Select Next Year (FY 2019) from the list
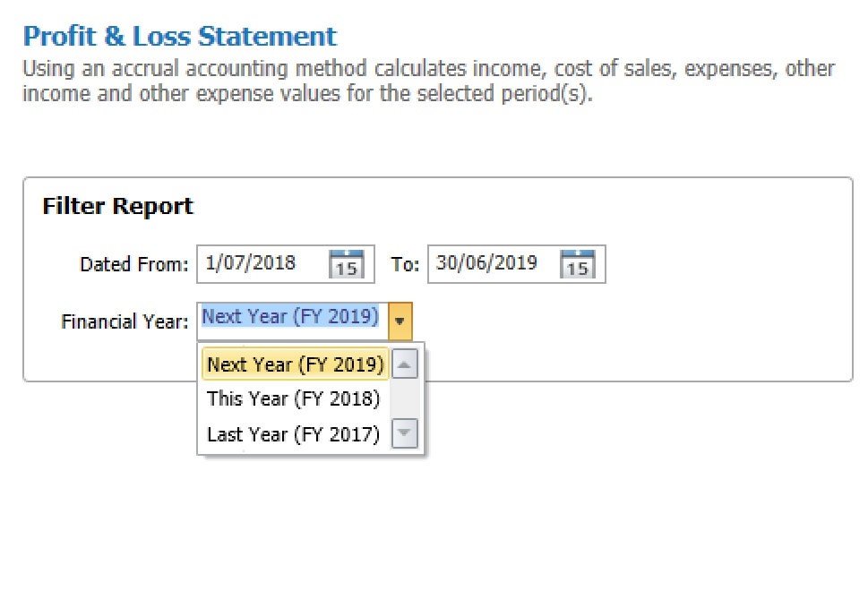Image resolution: width=868 pixels, height=608 pixels. [x=295, y=364]
